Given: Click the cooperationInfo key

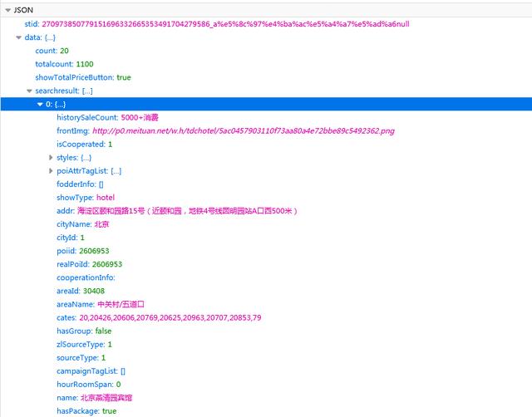Looking at the screenshot, I should point(86,277).
